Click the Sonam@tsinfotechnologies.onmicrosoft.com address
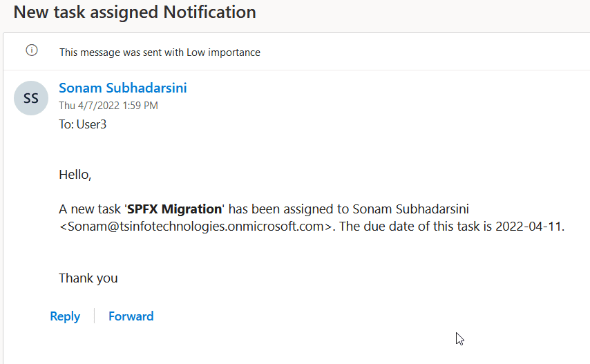 [x=196, y=227]
